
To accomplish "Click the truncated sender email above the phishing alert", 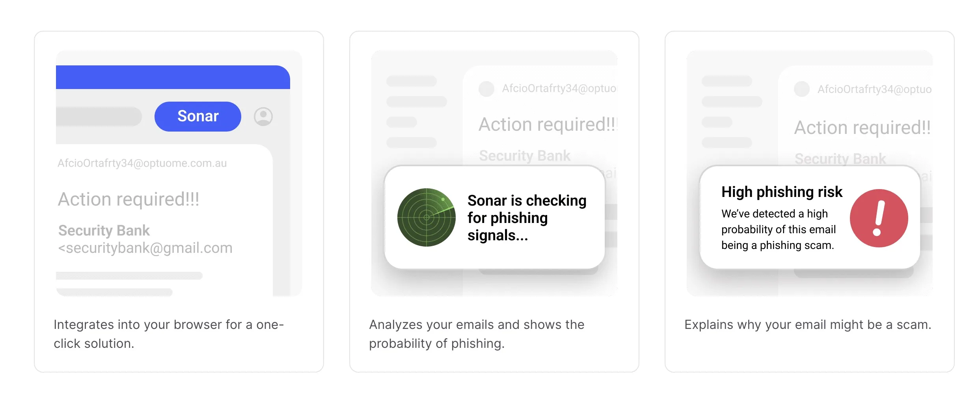I will (x=874, y=89).
